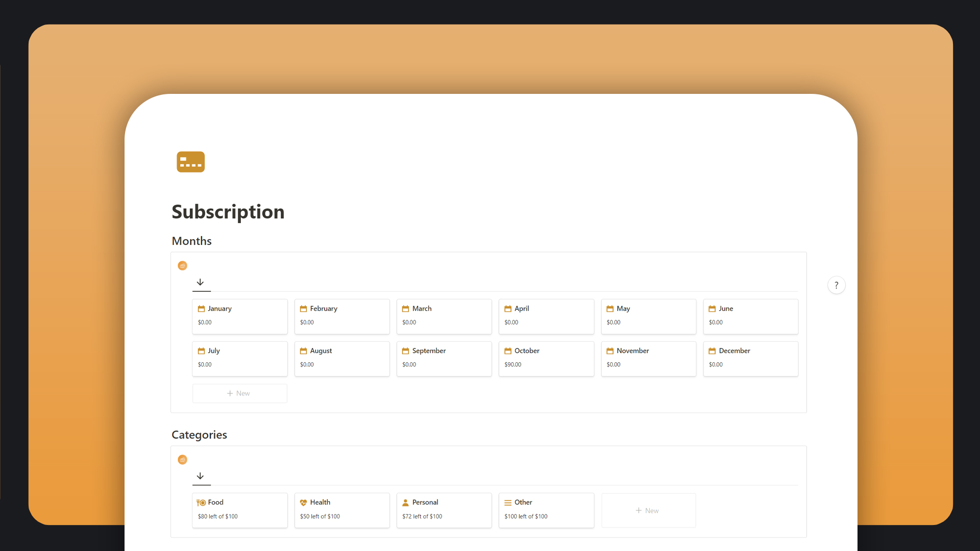Click the Categories heading text
This screenshot has height=551, width=980.
[199, 435]
